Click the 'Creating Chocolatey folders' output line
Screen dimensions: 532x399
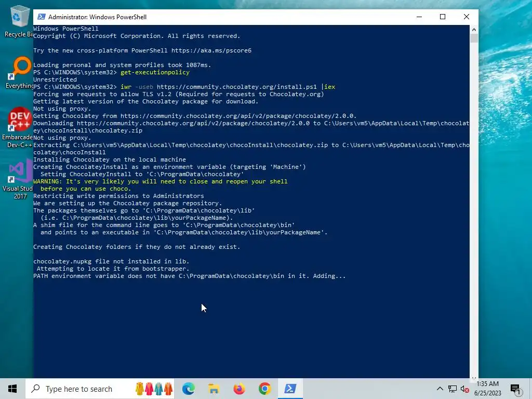point(137,247)
